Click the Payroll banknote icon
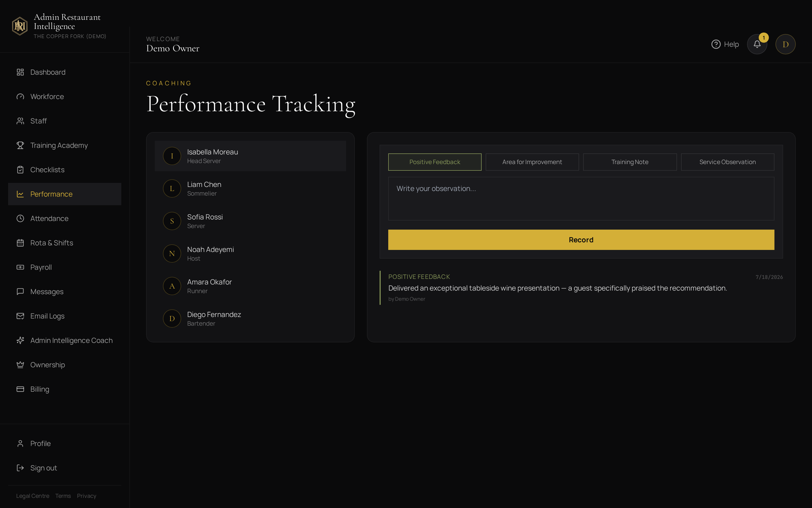Image resolution: width=812 pixels, height=508 pixels. click(20, 267)
